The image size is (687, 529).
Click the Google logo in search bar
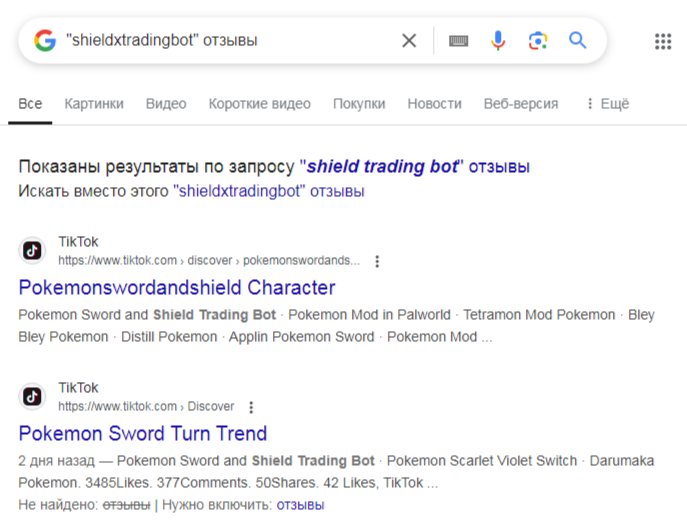[x=44, y=41]
